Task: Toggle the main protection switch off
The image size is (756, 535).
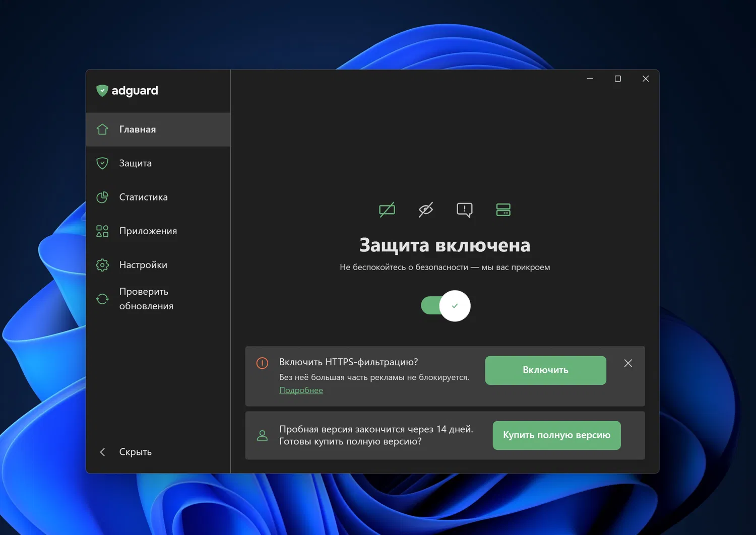Action: coord(446,306)
